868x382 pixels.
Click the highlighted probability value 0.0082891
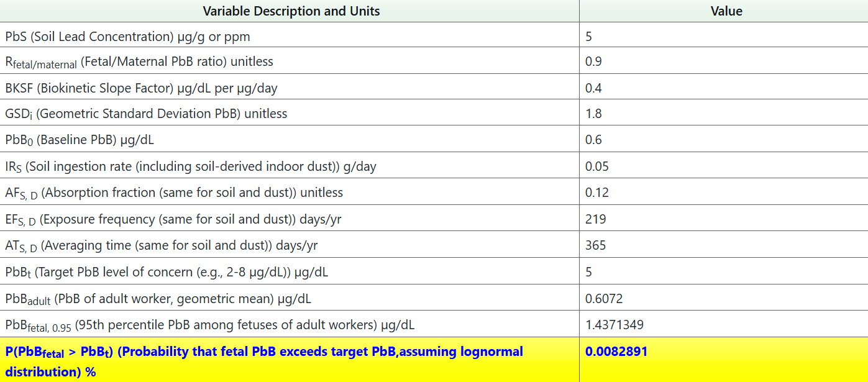pyautogui.click(x=616, y=352)
